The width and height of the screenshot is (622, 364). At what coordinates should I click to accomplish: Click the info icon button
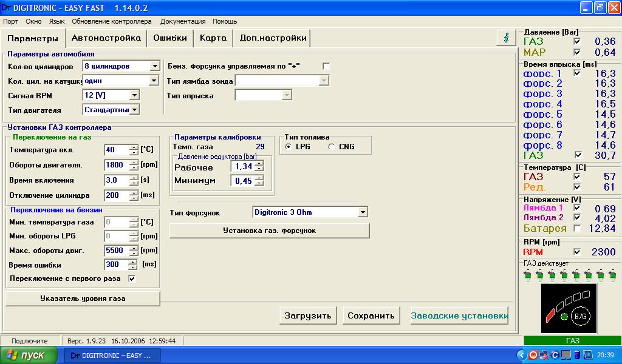506,38
